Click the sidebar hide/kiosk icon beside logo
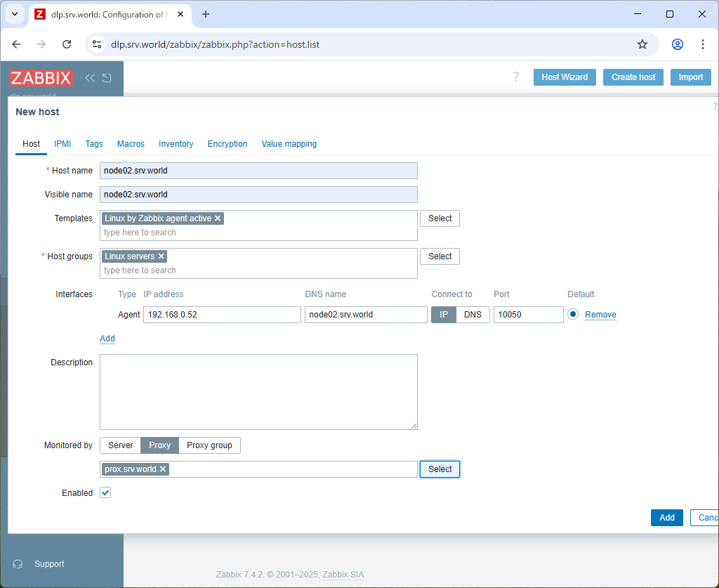The width and height of the screenshot is (719, 588). [x=107, y=78]
